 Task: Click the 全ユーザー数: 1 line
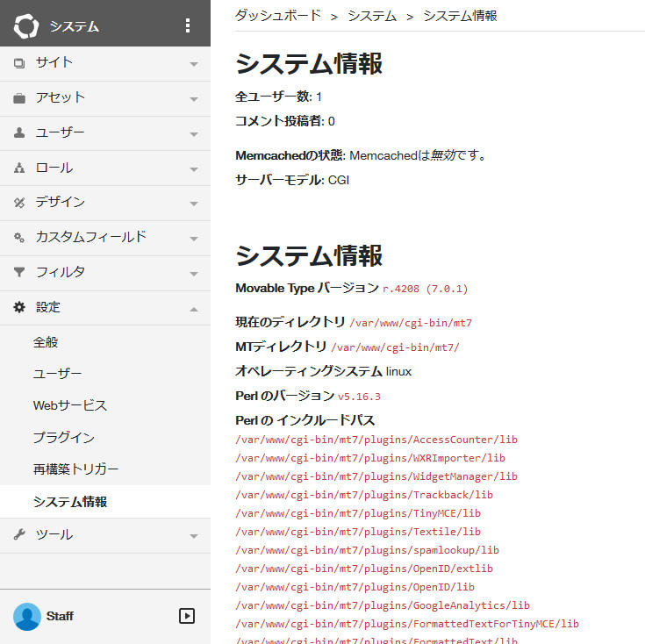[278, 97]
